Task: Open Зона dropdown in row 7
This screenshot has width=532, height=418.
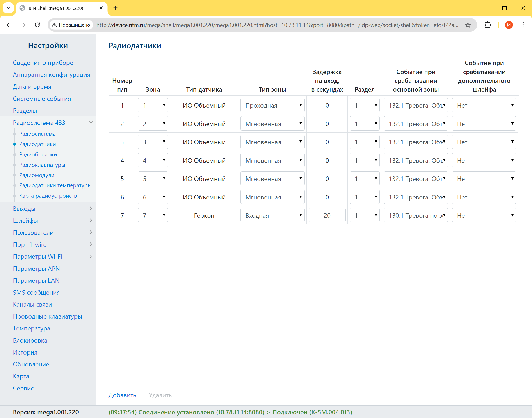Action: [x=153, y=215]
